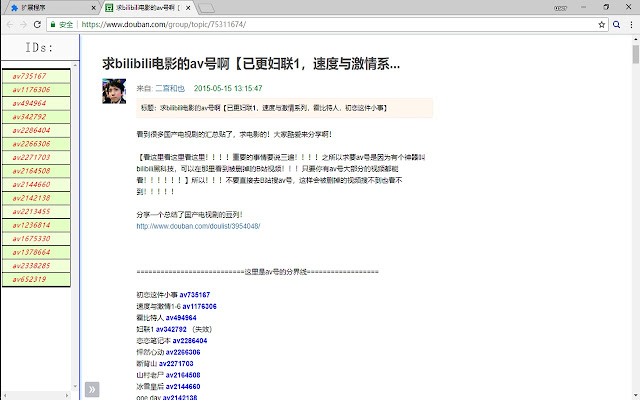Select av2164508 in the IDs sidebar list
The width and height of the screenshot is (640, 400).
coord(36,171)
